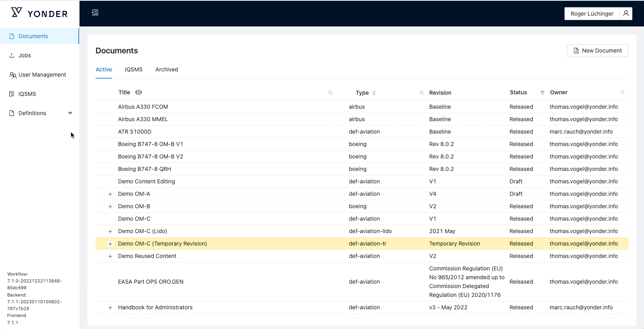Expand the Handbook for Administrators row

(110, 308)
